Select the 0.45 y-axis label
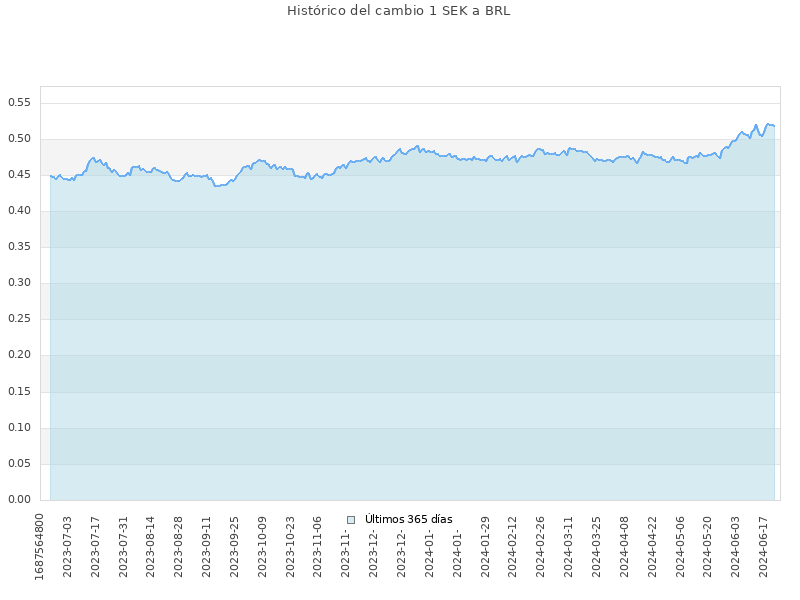Viewport: 800px width, 600px height. point(20,175)
